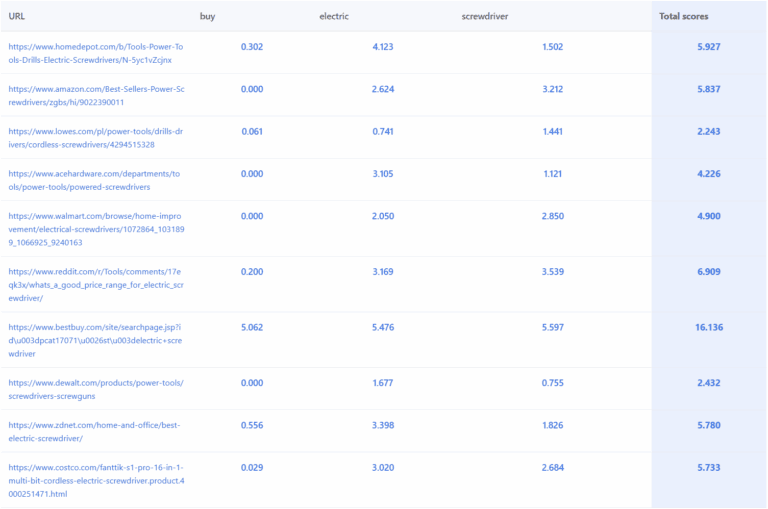Select electric score 2.050 in walmart row
Image resolution: width=768 pixels, height=509 pixels.
click(383, 216)
